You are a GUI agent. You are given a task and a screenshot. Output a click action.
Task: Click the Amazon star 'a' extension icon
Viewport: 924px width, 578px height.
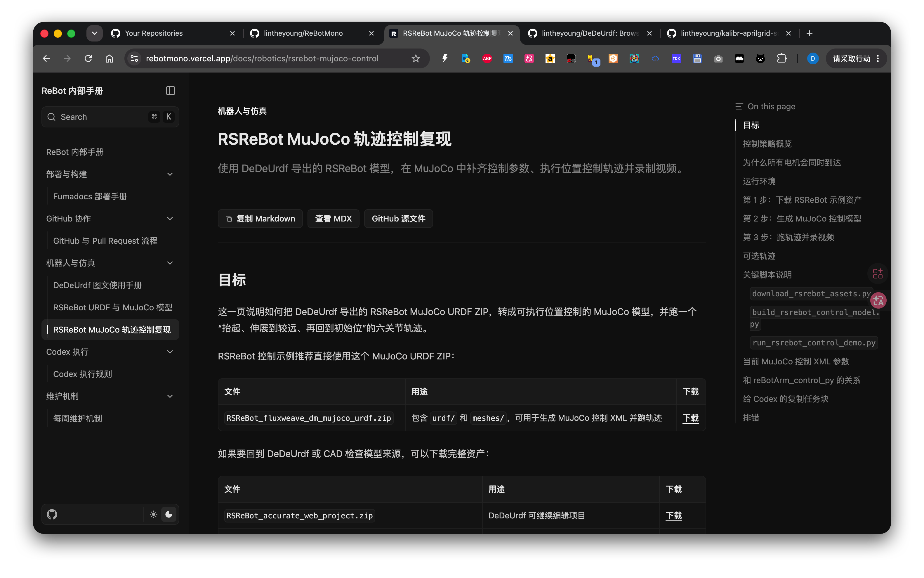tap(550, 58)
